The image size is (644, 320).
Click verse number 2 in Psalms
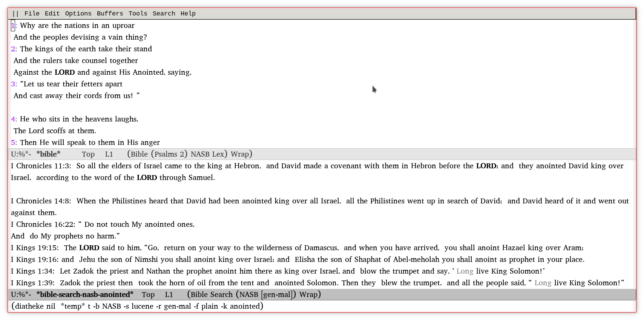(x=14, y=49)
